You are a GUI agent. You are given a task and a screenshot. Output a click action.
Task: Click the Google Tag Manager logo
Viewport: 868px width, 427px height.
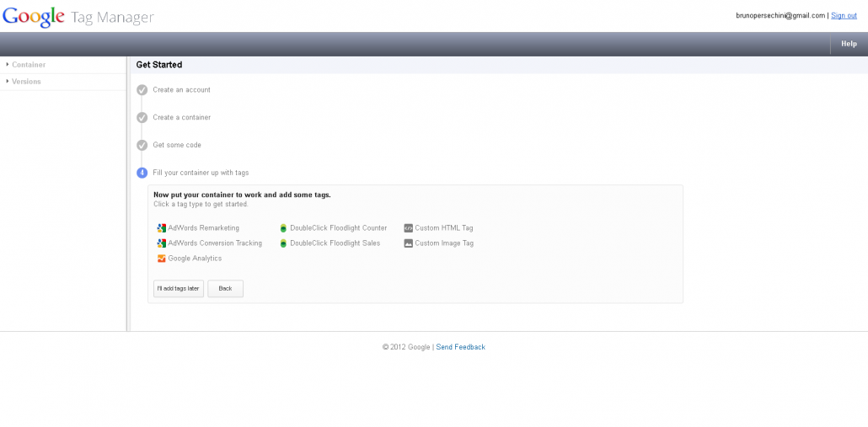pyautogui.click(x=78, y=17)
